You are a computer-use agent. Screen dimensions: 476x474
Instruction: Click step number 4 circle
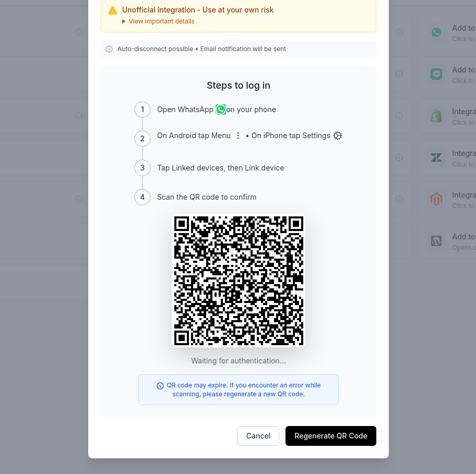[x=142, y=197]
